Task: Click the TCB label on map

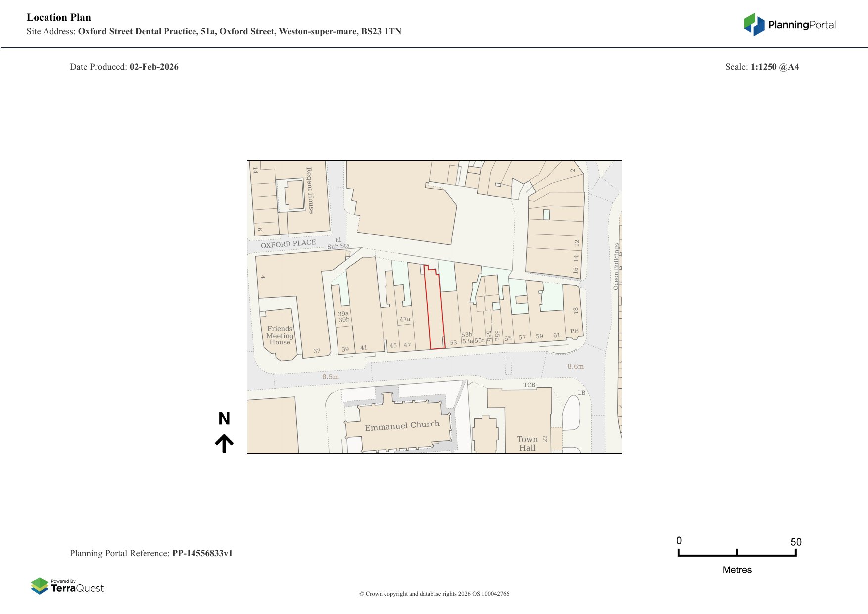Action: [x=529, y=385]
